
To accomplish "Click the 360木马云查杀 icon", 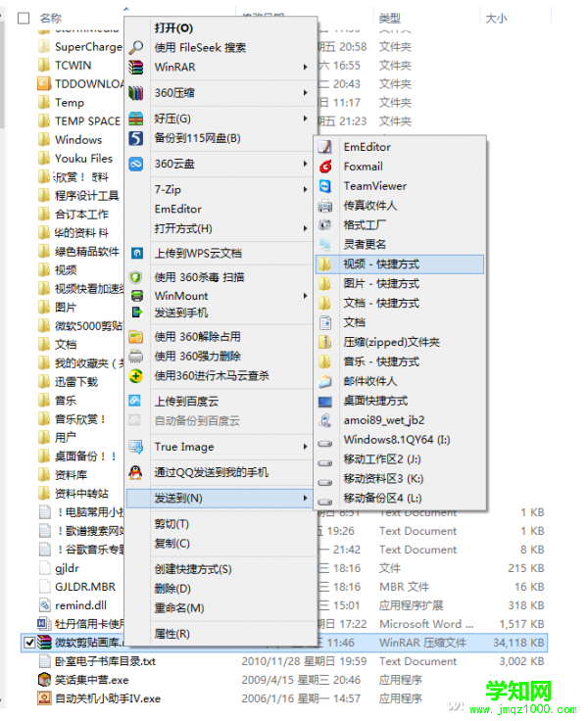I will (136, 375).
